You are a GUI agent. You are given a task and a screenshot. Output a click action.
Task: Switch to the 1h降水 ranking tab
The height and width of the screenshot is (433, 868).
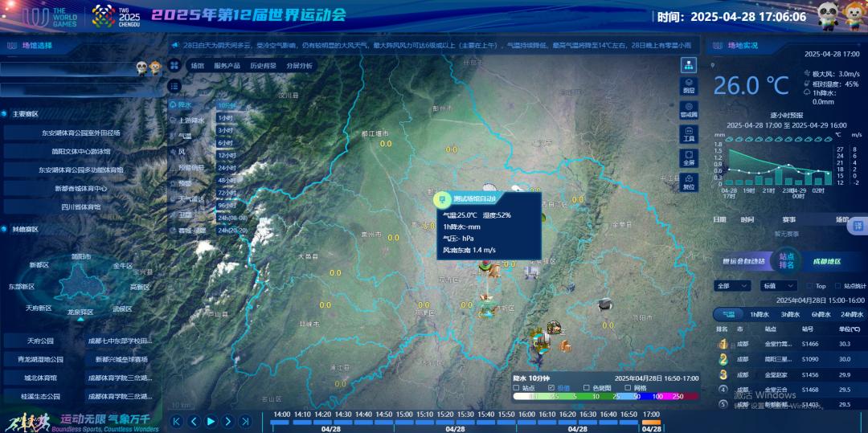(759, 315)
